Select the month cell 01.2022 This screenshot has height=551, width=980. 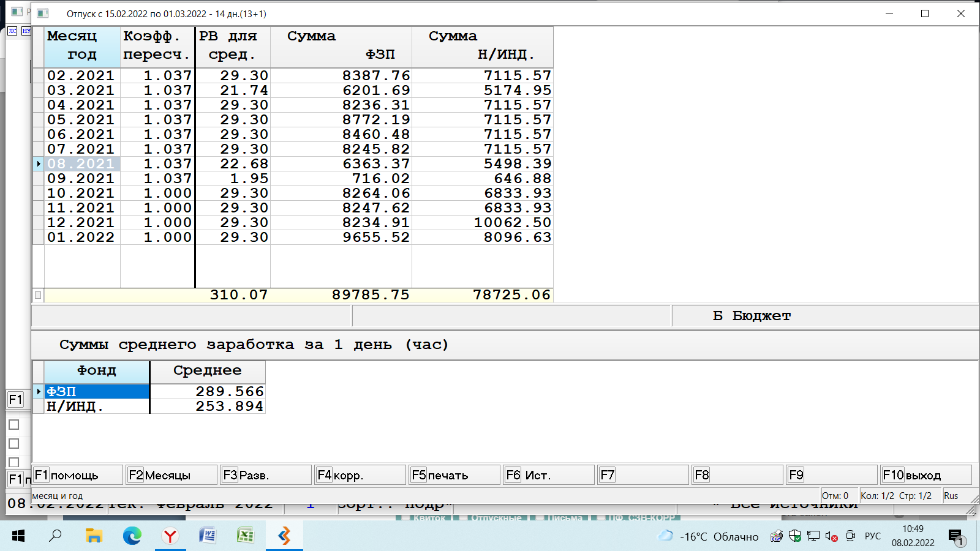(x=81, y=237)
